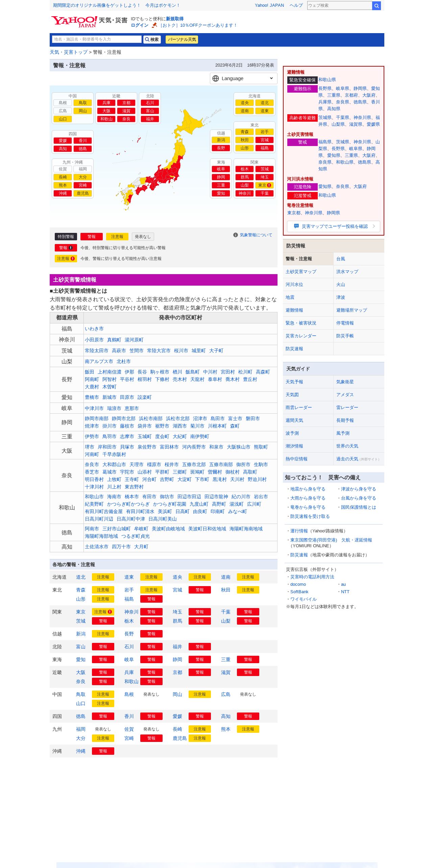Select 和歌山 in the Kinki map panel
Viewport: 434px width, 868px height.
click(x=106, y=119)
